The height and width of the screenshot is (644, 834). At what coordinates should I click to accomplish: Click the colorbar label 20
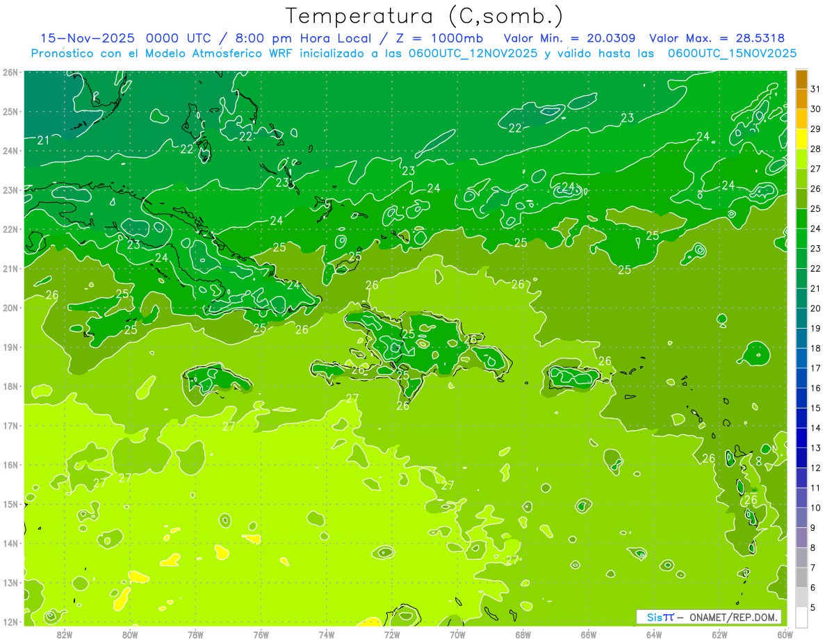coord(815,308)
